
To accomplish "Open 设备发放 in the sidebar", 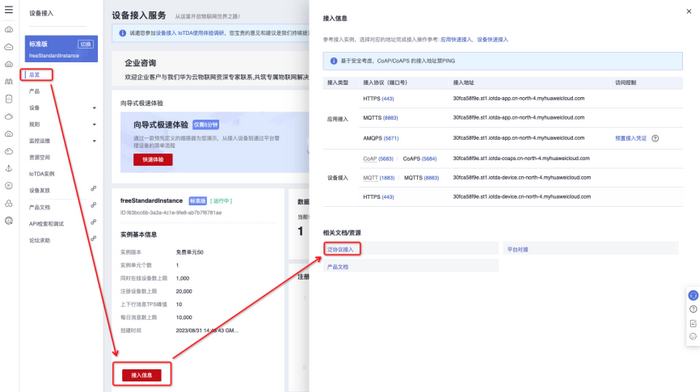I will [x=39, y=190].
